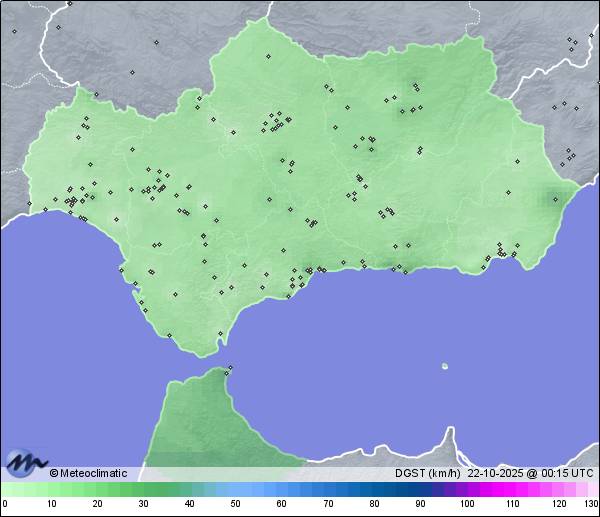Click the 80 km/h dark blue legend segment
Viewport: 600px width, 517px height.
pyautogui.click(x=373, y=490)
